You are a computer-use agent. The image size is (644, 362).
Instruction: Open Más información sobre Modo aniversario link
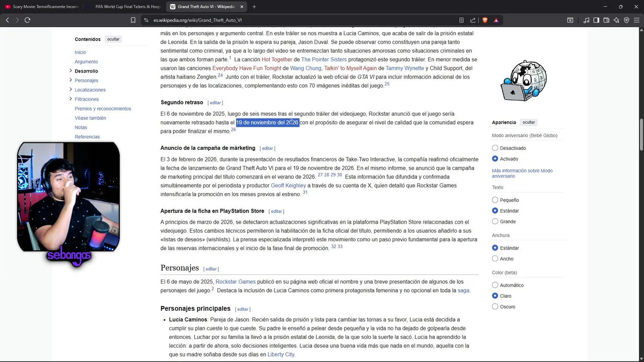coord(522,173)
